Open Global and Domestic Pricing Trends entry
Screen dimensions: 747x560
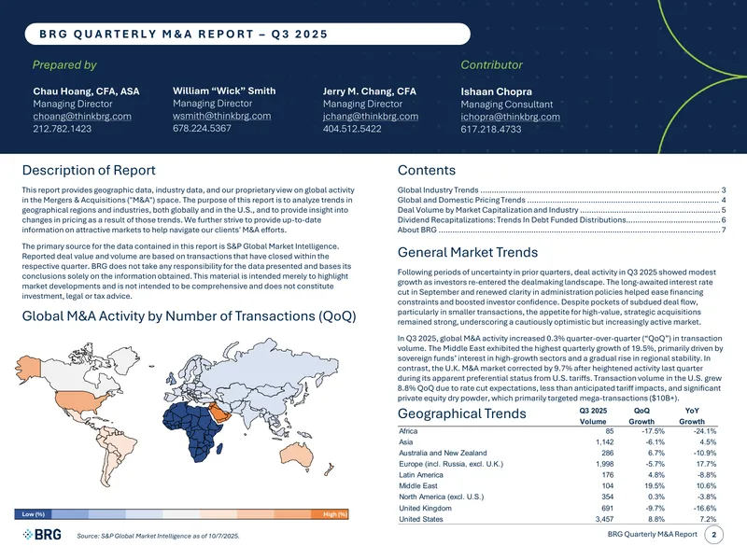(x=561, y=200)
